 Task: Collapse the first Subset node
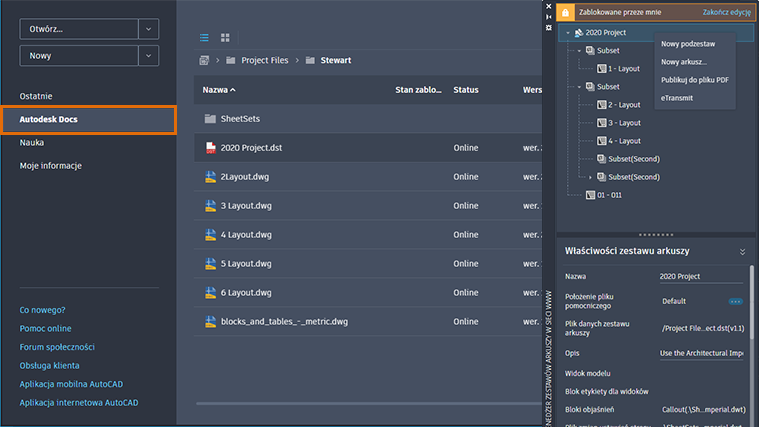tap(579, 51)
